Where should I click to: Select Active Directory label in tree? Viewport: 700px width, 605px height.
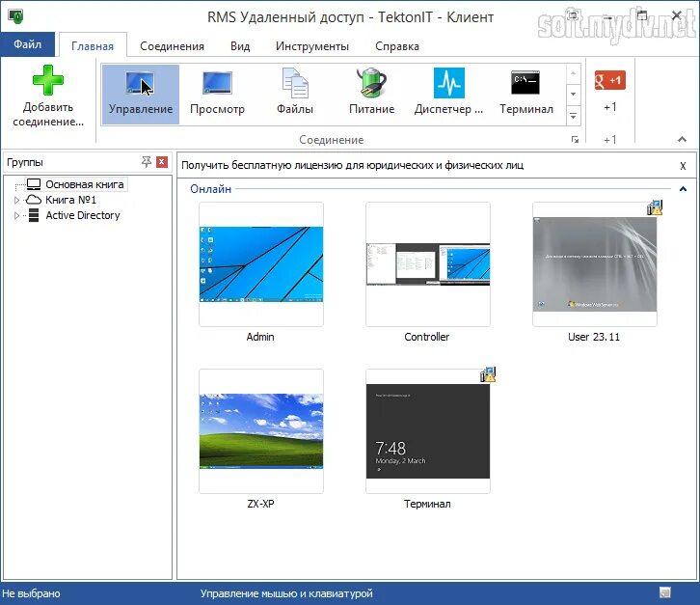83,215
